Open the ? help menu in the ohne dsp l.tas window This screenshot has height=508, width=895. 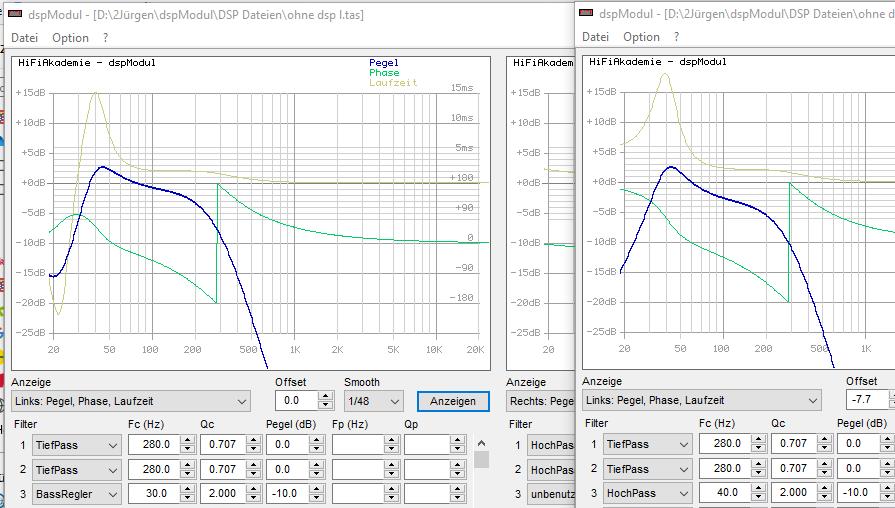(106, 38)
